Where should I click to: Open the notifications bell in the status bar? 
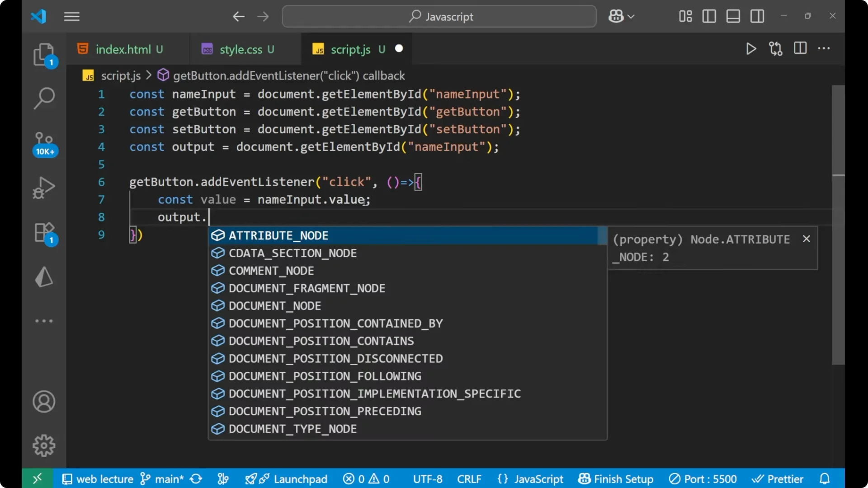(824, 479)
